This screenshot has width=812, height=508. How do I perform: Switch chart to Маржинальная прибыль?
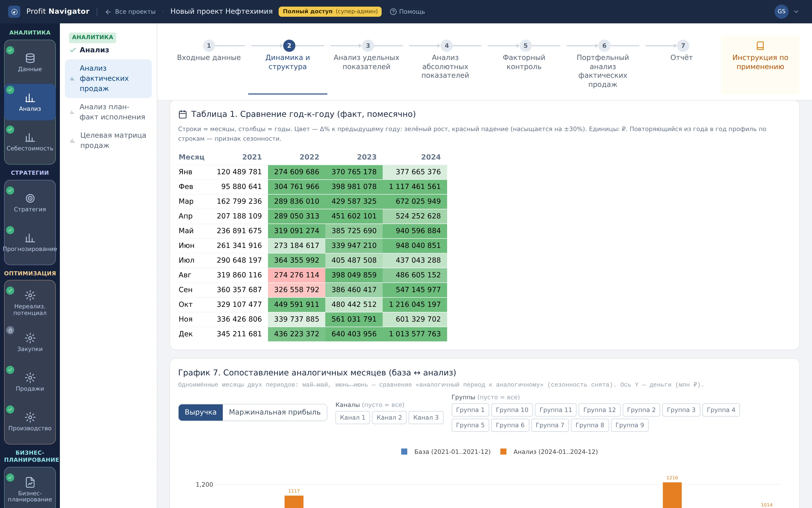275,412
